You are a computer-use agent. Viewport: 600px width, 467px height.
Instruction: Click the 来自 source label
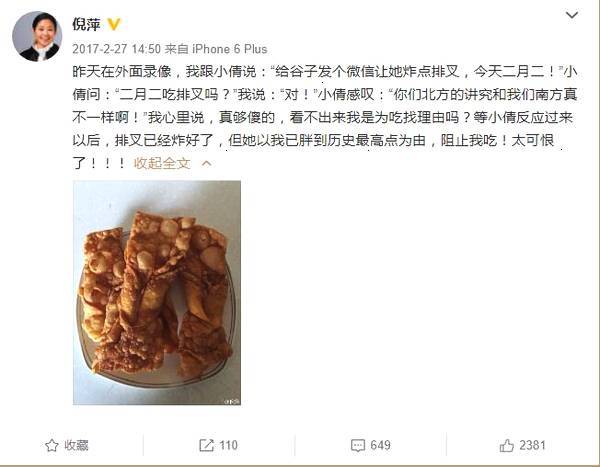pos(177,49)
